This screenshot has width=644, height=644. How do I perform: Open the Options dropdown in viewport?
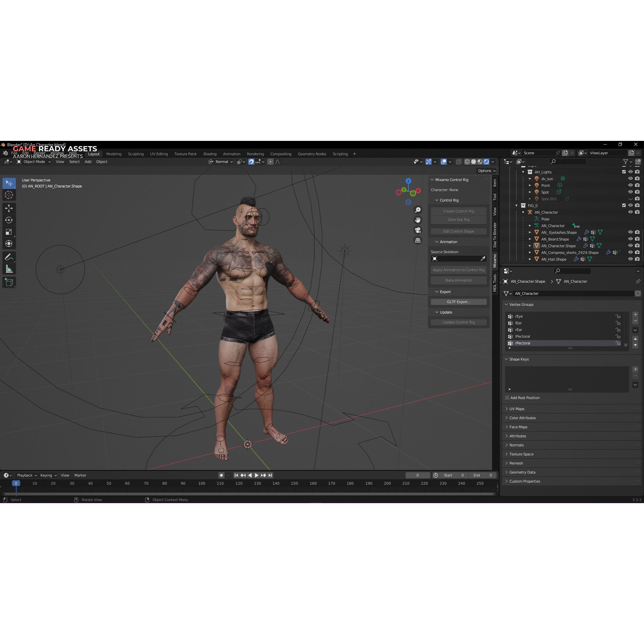pyautogui.click(x=487, y=171)
